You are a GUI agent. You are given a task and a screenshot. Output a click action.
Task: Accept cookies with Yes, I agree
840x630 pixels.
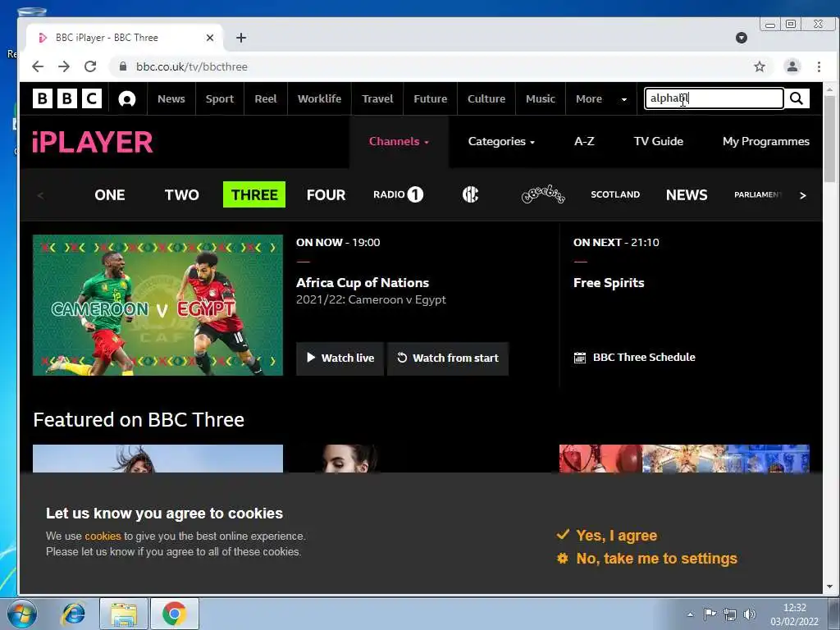[607, 535]
